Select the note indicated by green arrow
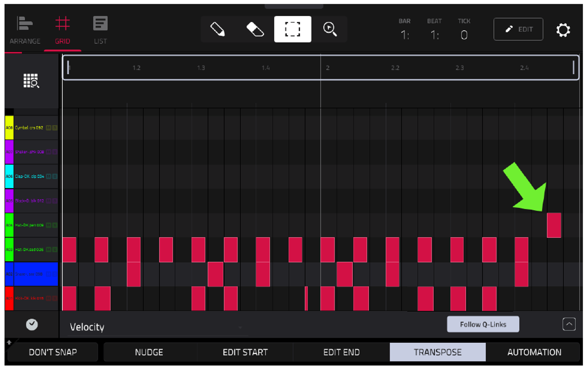The image size is (588, 371). point(554,225)
